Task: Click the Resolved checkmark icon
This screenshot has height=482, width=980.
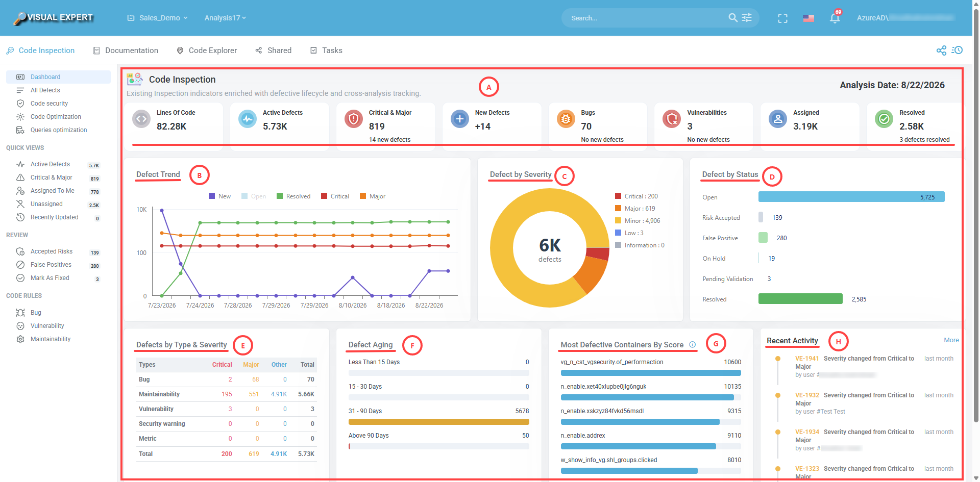Action: 884,119
